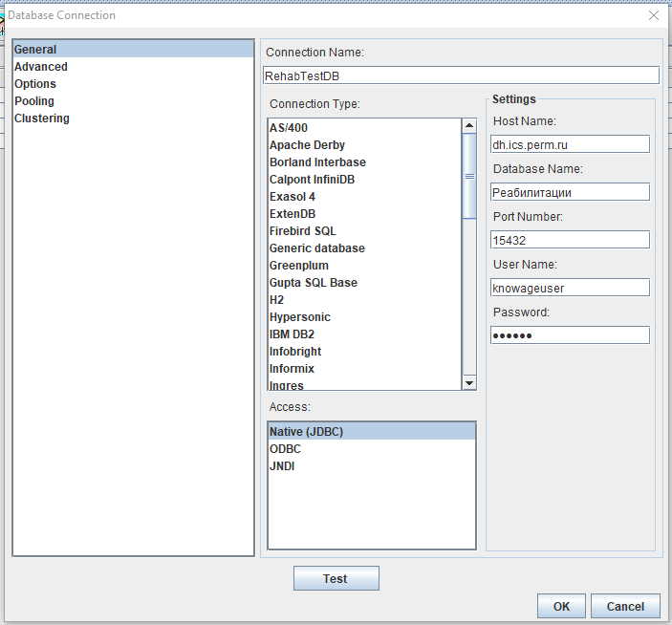Click the connection type scroll-down arrow

[x=469, y=383]
